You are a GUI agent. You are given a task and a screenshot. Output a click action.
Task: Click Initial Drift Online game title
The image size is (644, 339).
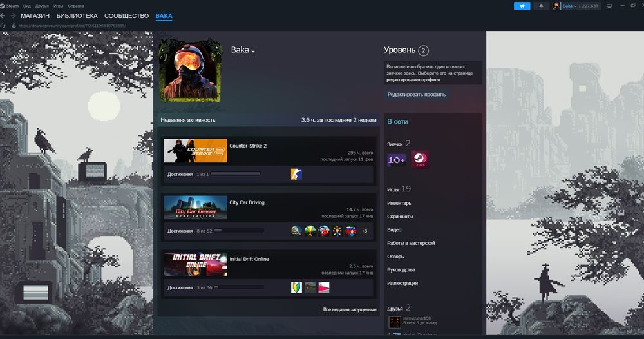[x=249, y=259]
